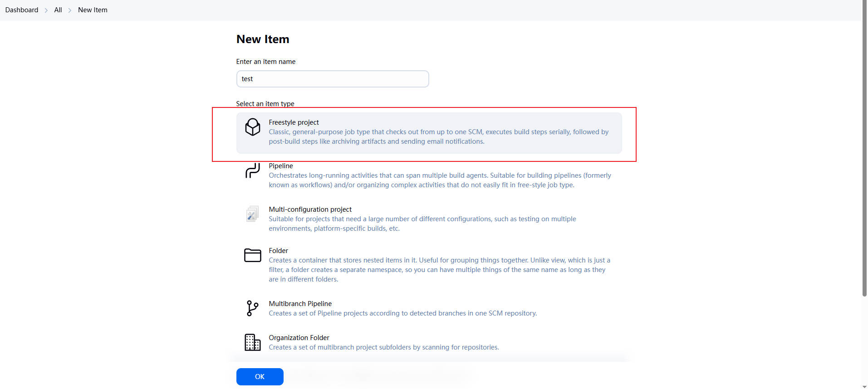Click the Multi-configuration project icon

point(252,214)
